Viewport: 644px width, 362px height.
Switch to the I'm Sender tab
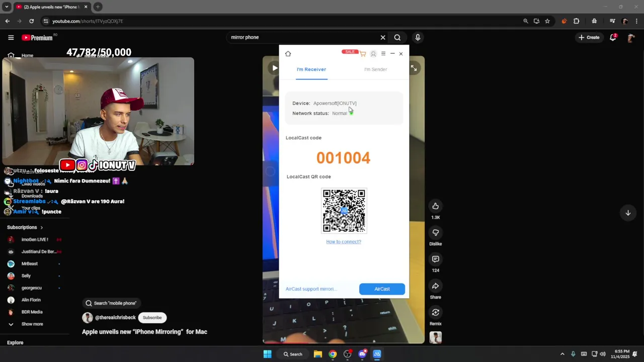point(375,69)
